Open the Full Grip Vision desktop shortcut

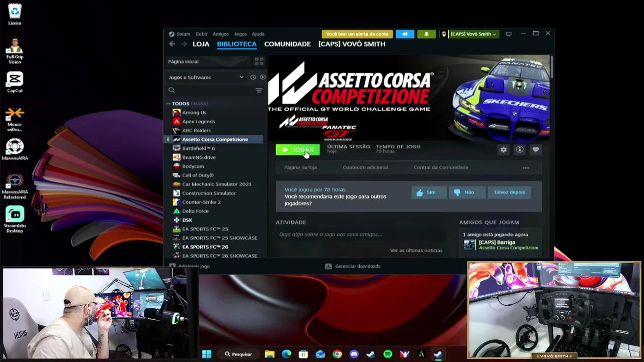(15, 51)
